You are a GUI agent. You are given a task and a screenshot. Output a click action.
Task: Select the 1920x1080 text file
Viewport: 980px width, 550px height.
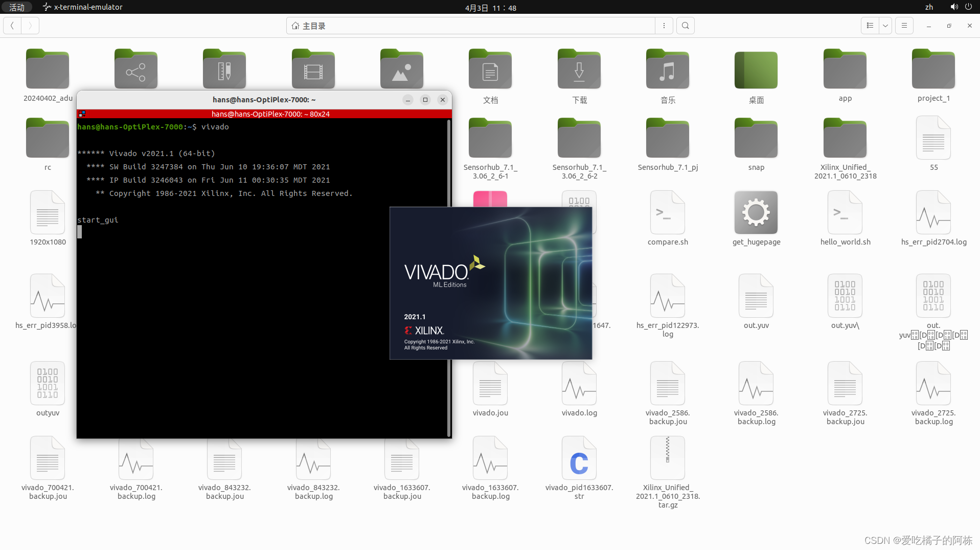[48, 212]
